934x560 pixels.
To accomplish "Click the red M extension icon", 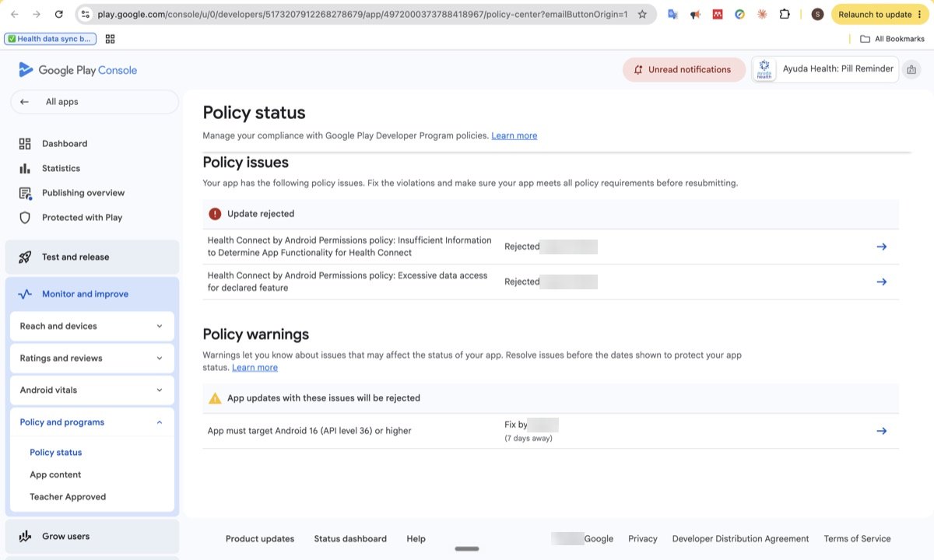I will [718, 14].
